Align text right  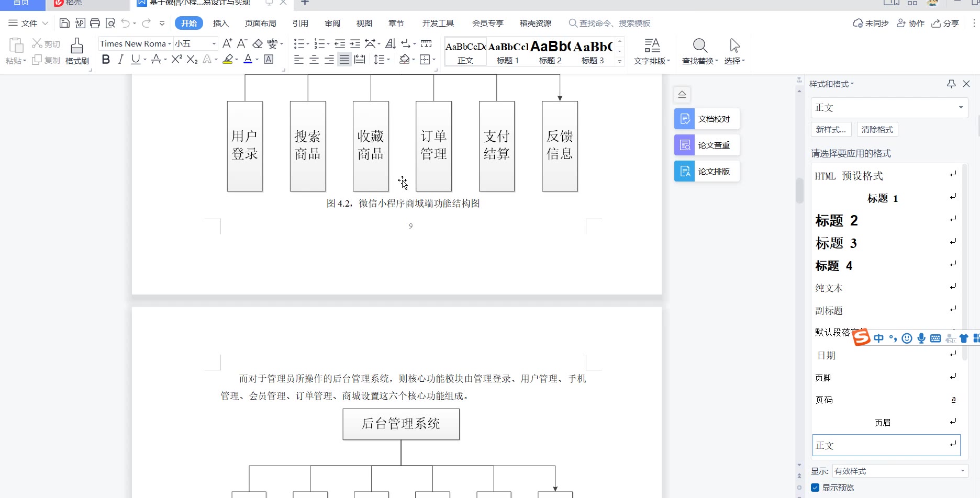(329, 59)
